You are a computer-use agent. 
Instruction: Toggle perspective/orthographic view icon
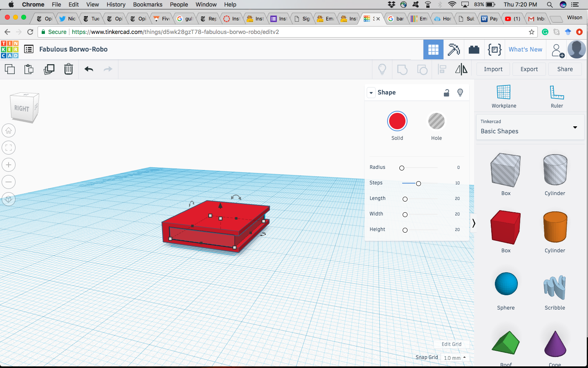pyautogui.click(x=9, y=200)
